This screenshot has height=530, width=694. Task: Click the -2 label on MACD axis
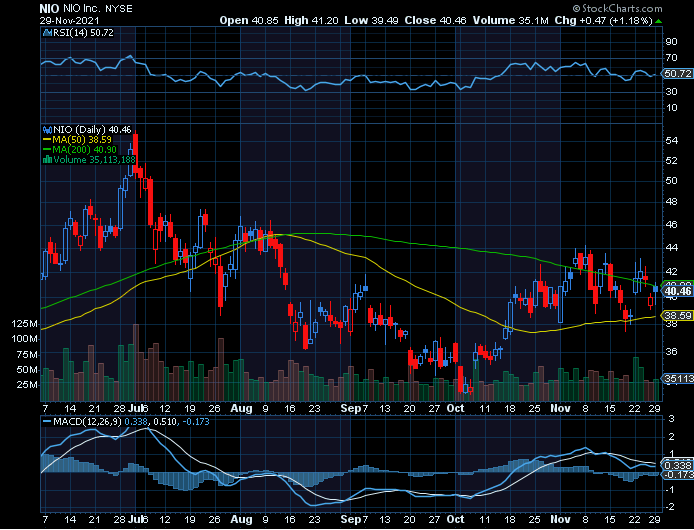click(669, 507)
